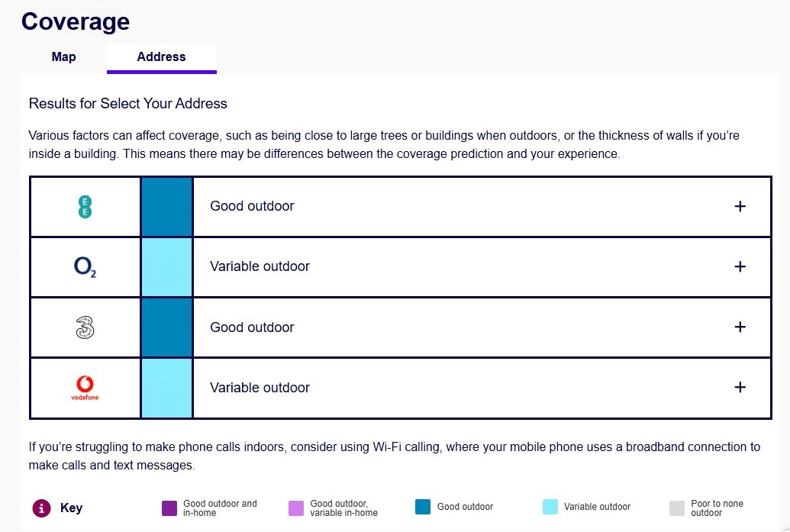Click the Vodafone network logo

(85, 388)
